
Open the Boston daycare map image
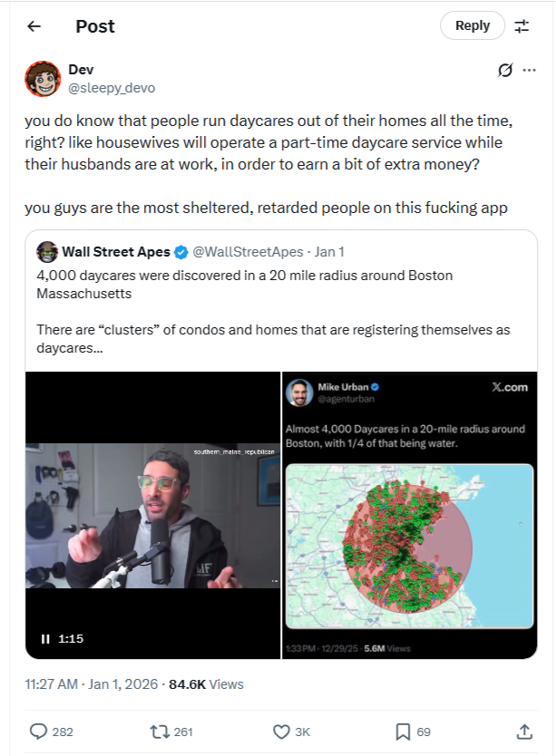[409, 516]
